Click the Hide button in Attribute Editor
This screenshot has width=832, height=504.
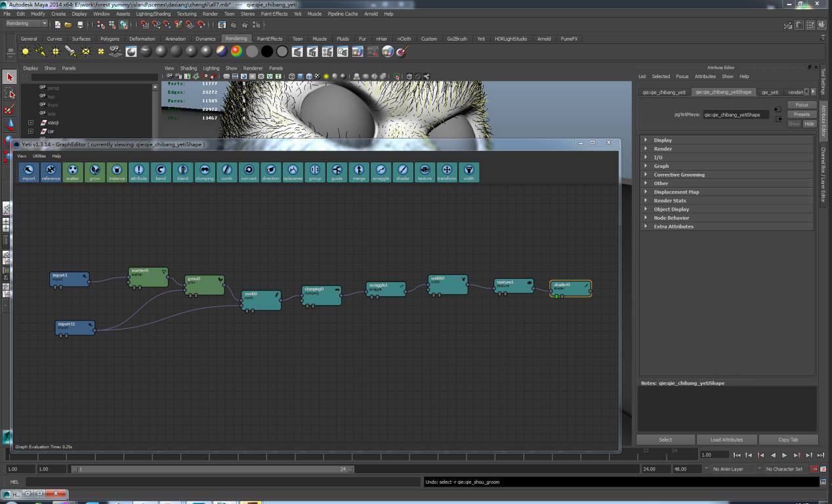pos(810,123)
